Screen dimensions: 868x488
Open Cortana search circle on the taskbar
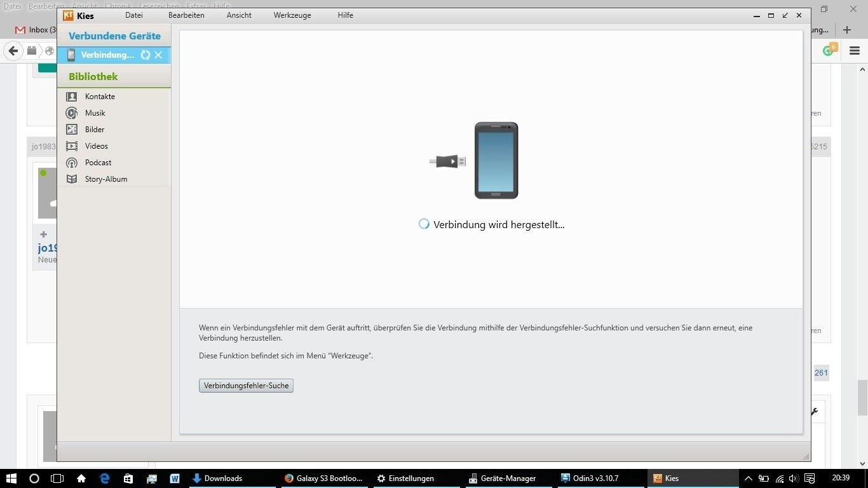pyautogui.click(x=34, y=478)
